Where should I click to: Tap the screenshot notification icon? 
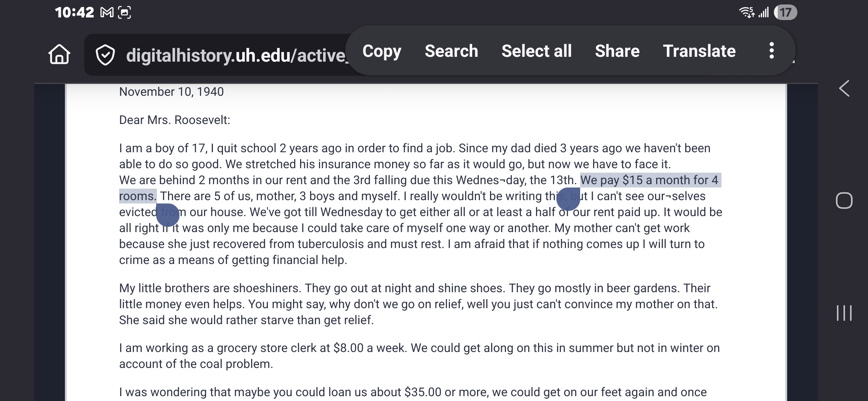124,13
